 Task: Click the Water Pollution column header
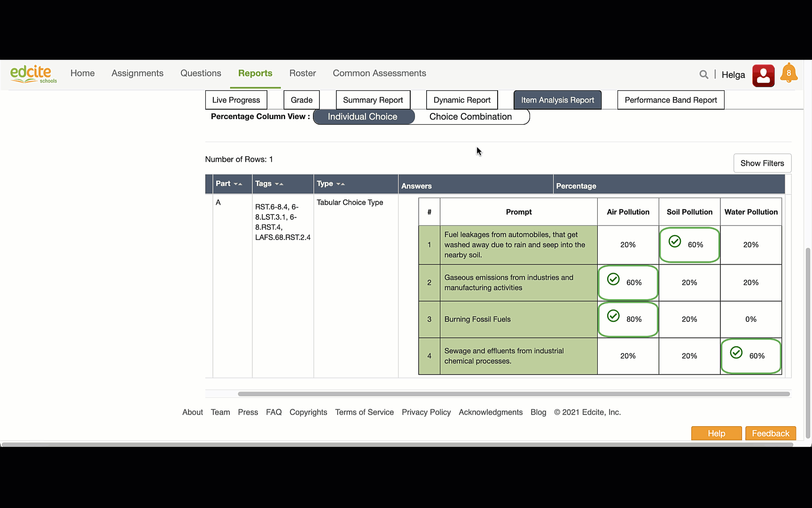pos(751,212)
